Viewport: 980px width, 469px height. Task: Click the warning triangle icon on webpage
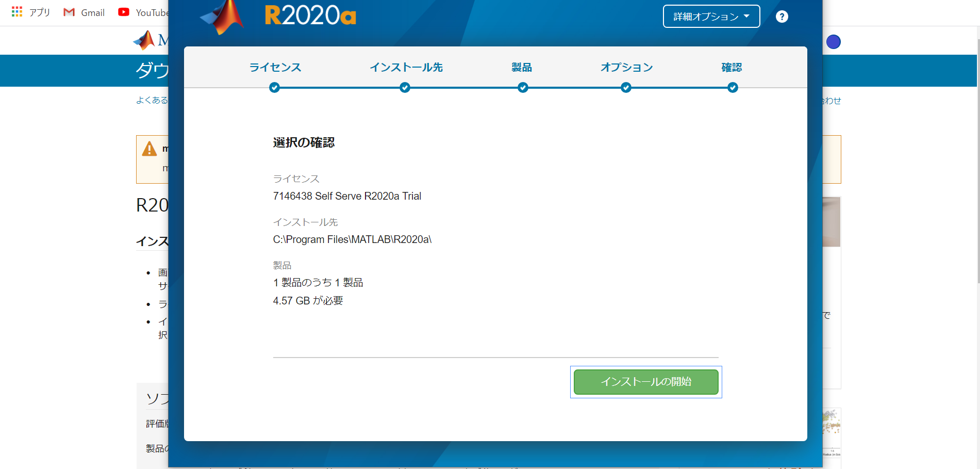tap(150, 149)
